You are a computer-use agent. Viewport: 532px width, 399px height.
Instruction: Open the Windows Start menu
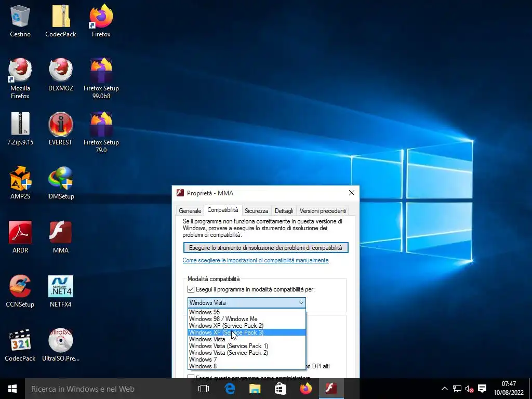[x=12, y=389]
